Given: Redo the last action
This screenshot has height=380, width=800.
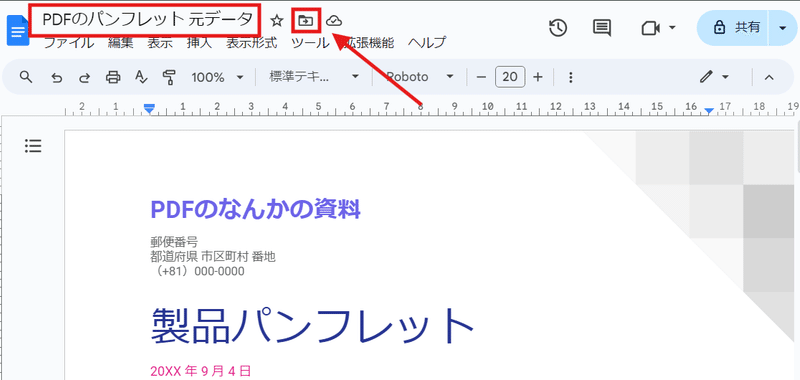Looking at the screenshot, I should [x=84, y=78].
